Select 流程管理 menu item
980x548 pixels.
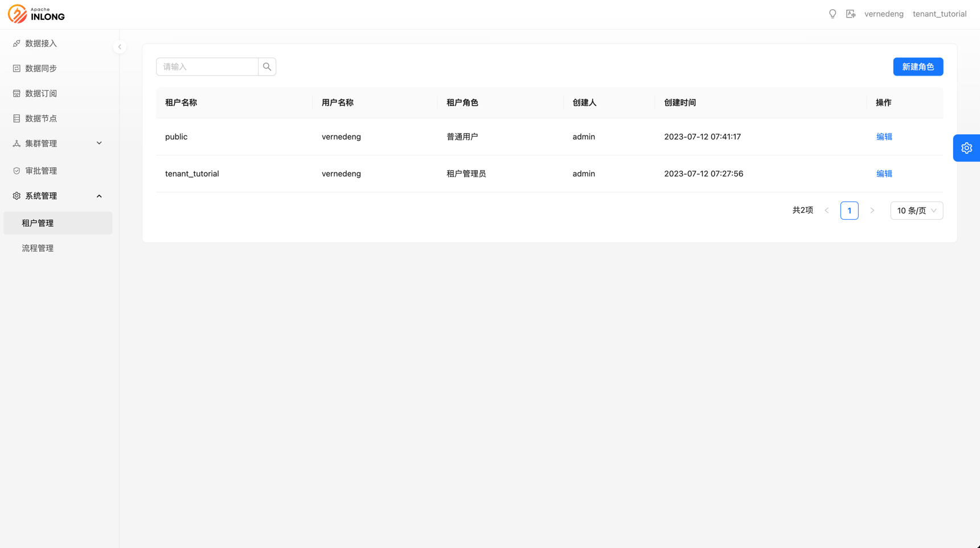(x=38, y=248)
